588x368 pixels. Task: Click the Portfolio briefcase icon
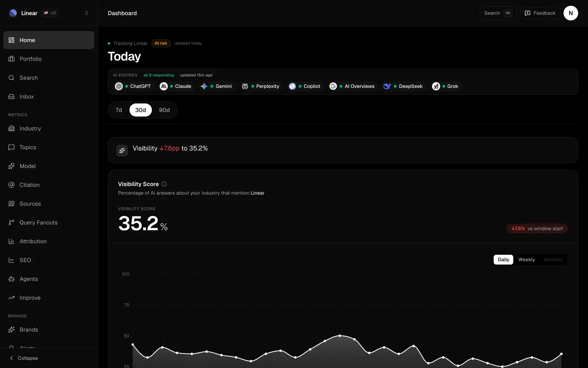(x=11, y=59)
